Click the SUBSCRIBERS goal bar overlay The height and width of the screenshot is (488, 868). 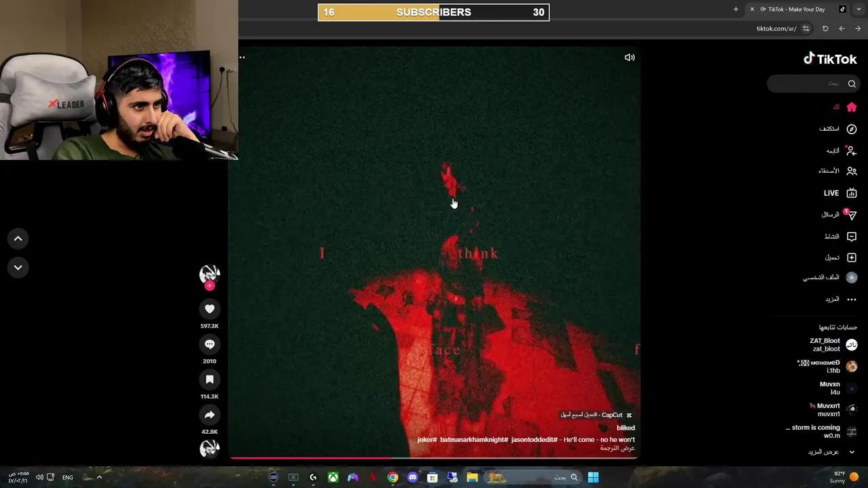coord(434,12)
